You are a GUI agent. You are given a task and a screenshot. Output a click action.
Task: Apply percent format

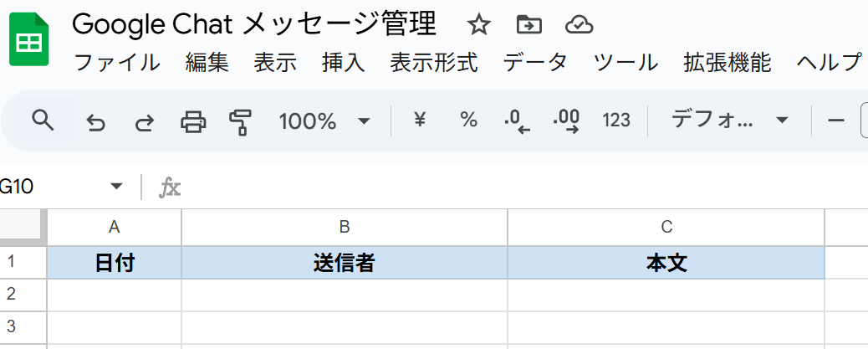pos(468,121)
